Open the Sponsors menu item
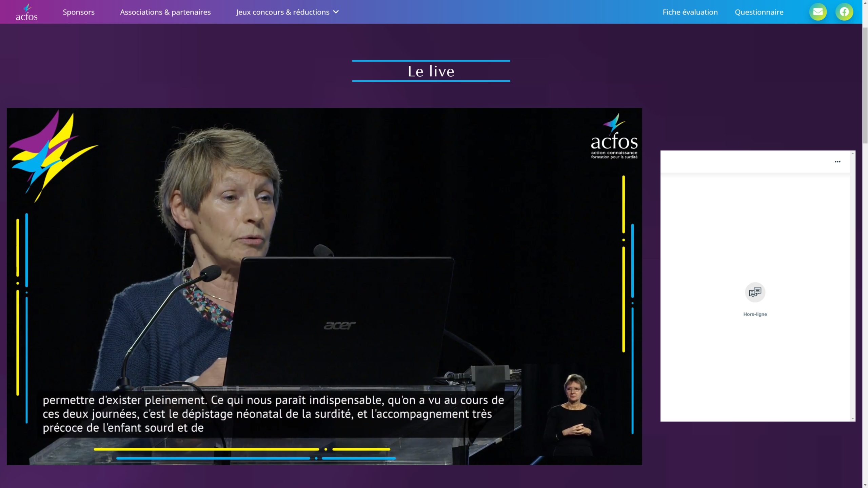 point(79,12)
